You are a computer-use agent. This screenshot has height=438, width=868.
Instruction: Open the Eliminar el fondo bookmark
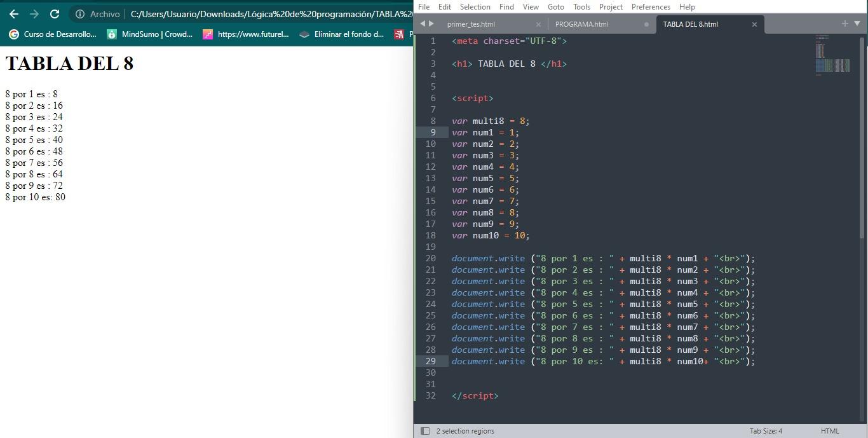[x=342, y=34]
